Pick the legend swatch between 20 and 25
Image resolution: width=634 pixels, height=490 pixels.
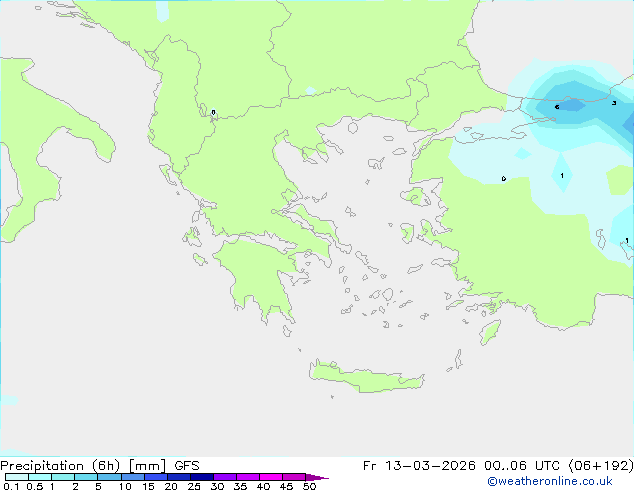click(179, 477)
